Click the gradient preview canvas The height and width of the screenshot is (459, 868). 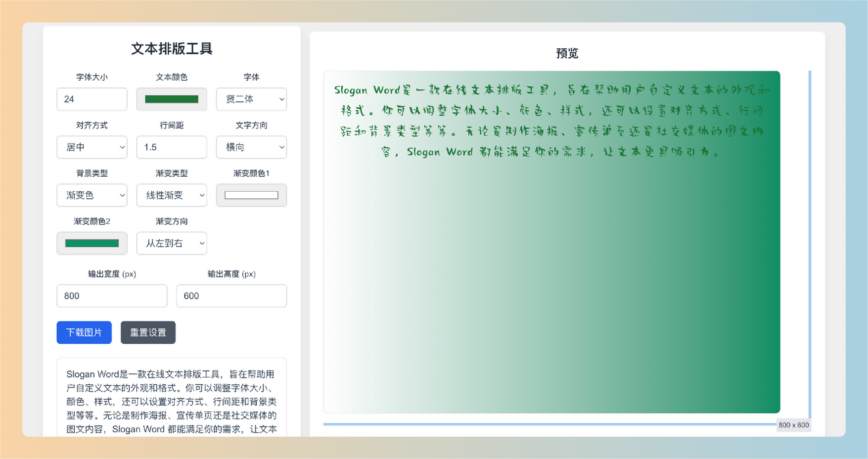click(552, 242)
